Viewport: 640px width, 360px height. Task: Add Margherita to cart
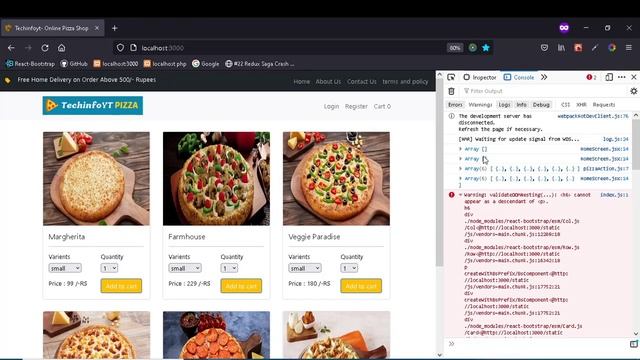click(121, 286)
